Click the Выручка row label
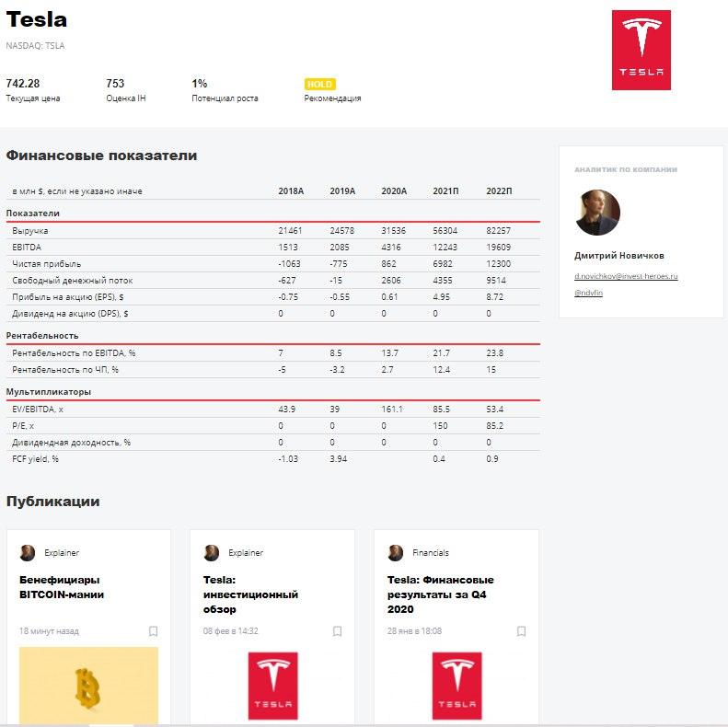The height and width of the screenshot is (727, 728). pos(30,231)
